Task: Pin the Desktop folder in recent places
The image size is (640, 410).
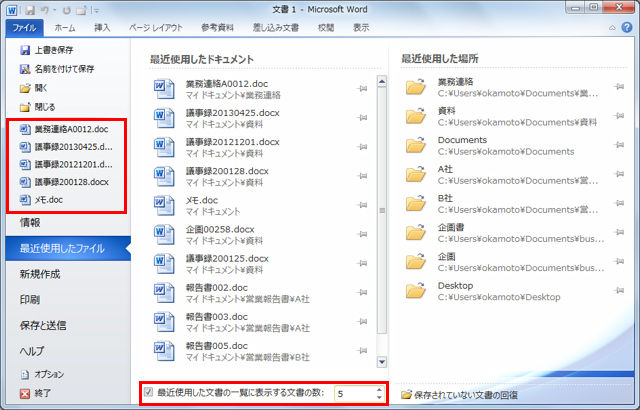Action: tap(619, 290)
